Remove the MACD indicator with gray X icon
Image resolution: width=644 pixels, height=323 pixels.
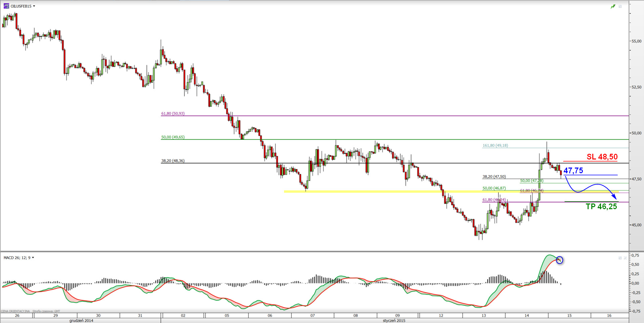[x=625, y=258]
